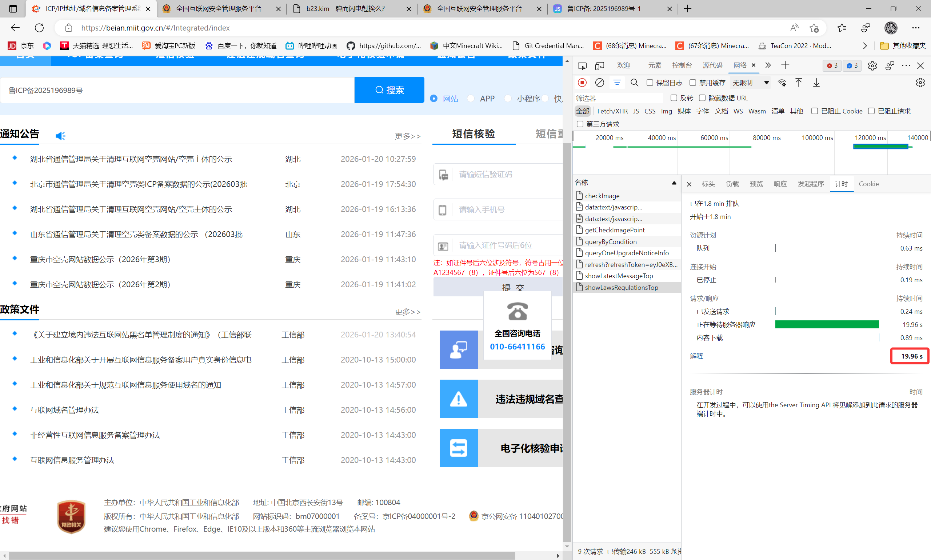Click the 名称 column sort arrow
The height and width of the screenshot is (560, 931).
pyautogui.click(x=674, y=183)
